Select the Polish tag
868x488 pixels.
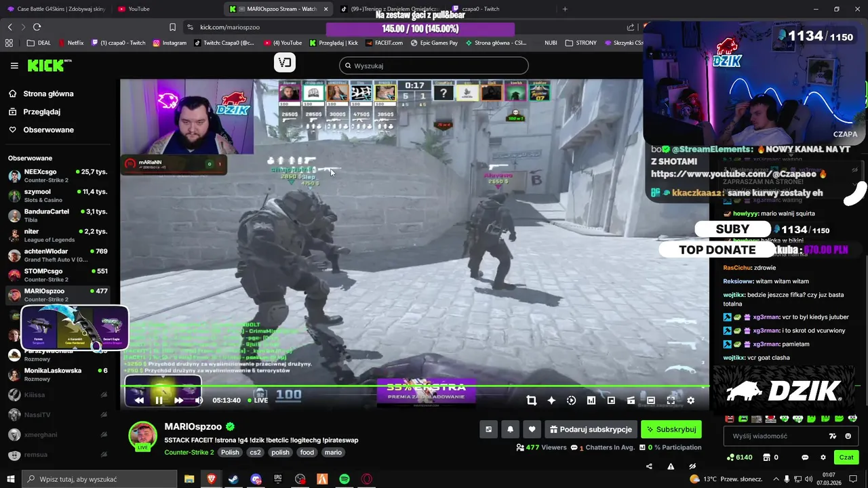pos(230,452)
